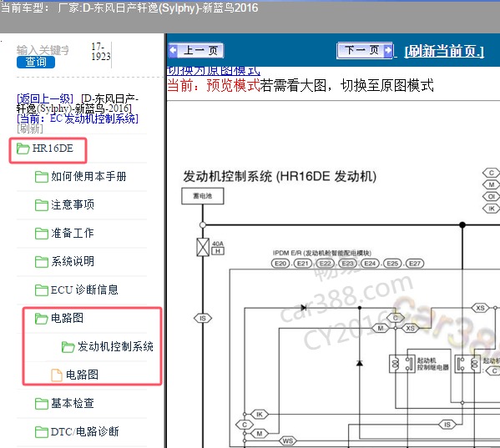This screenshot has height=448, width=500.
Task: Collapse the 电路图 open folder icon
Action: click(42, 319)
